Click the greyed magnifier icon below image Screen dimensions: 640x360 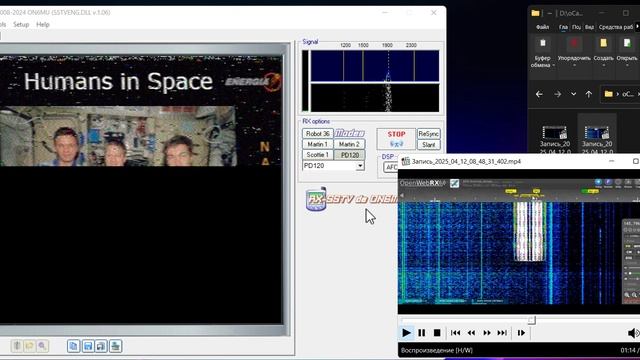tap(42, 346)
